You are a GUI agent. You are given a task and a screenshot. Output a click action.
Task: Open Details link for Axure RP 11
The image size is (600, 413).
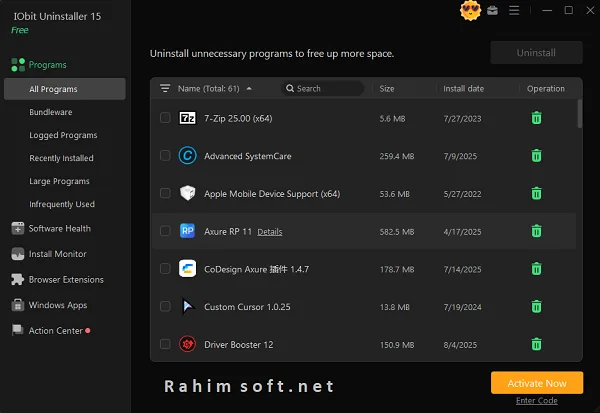(270, 232)
